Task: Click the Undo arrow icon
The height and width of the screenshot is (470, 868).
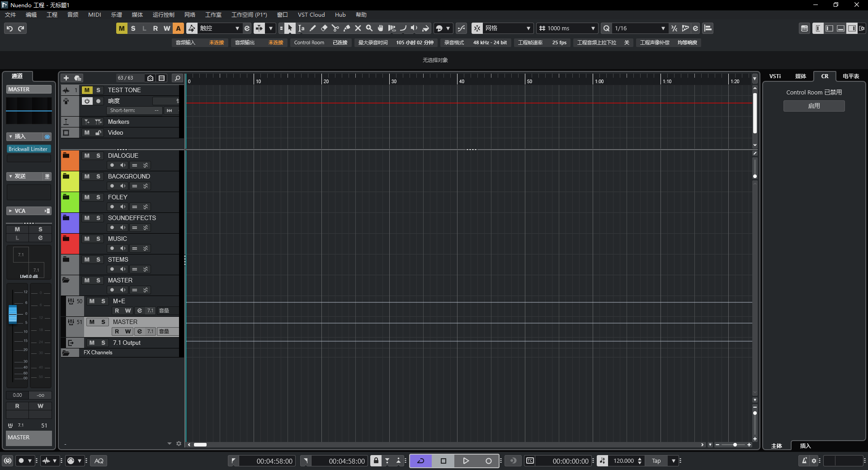Action: pos(9,28)
